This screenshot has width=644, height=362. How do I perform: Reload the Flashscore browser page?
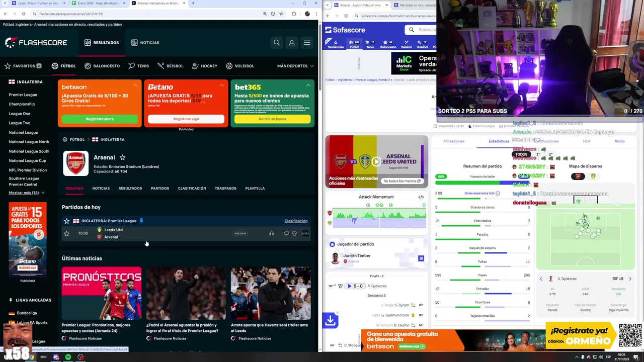(25, 14)
